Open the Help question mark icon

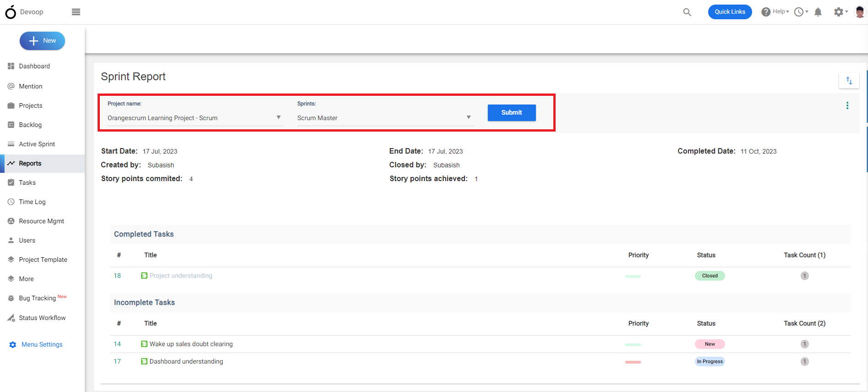[x=765, y=12]
